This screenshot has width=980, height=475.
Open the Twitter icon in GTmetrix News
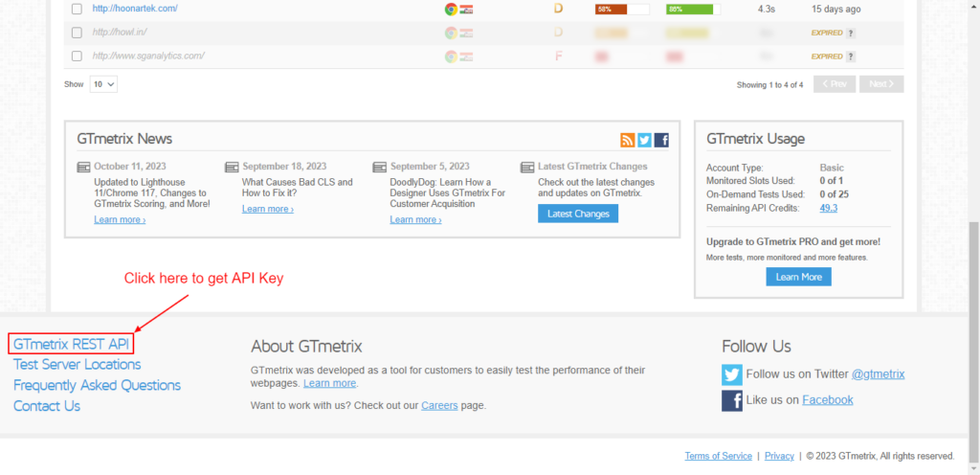click(x=644, y=140)
